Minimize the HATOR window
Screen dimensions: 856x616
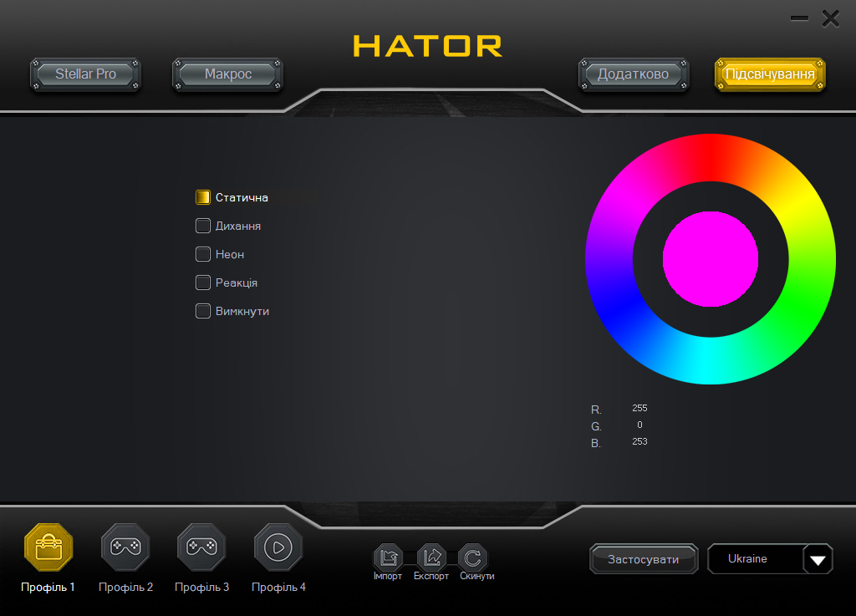click(799, 18)
